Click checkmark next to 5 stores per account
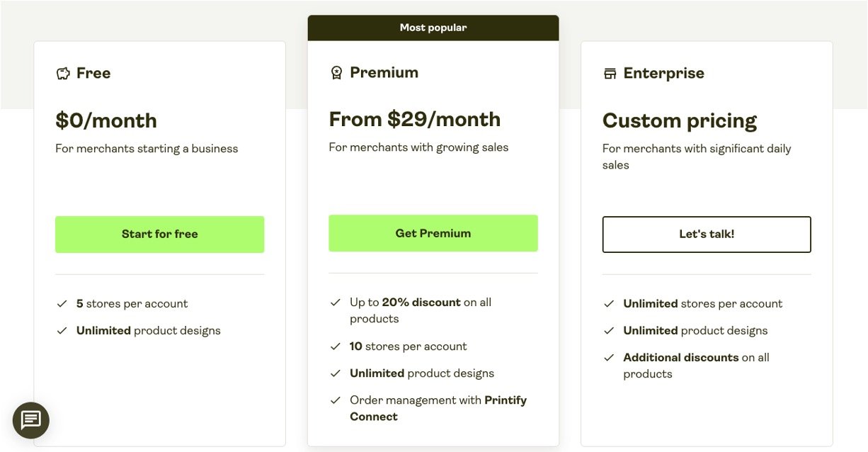 click(x=62, y=304)
